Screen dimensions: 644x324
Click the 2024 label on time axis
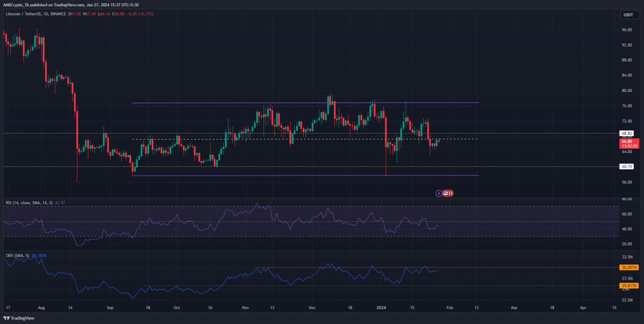tap(385, 307)
